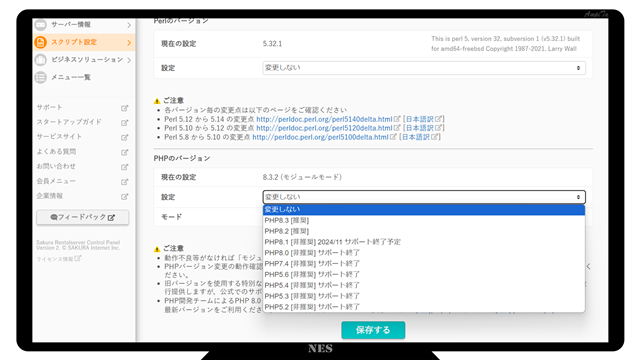Click the menu list icon in sidebar

click(x=40, y=77)
